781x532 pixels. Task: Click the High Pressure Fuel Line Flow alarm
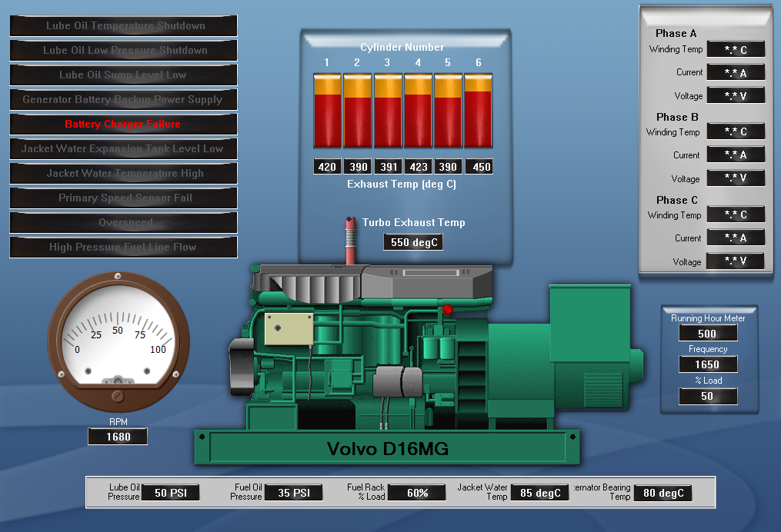(x=124, y=248)
